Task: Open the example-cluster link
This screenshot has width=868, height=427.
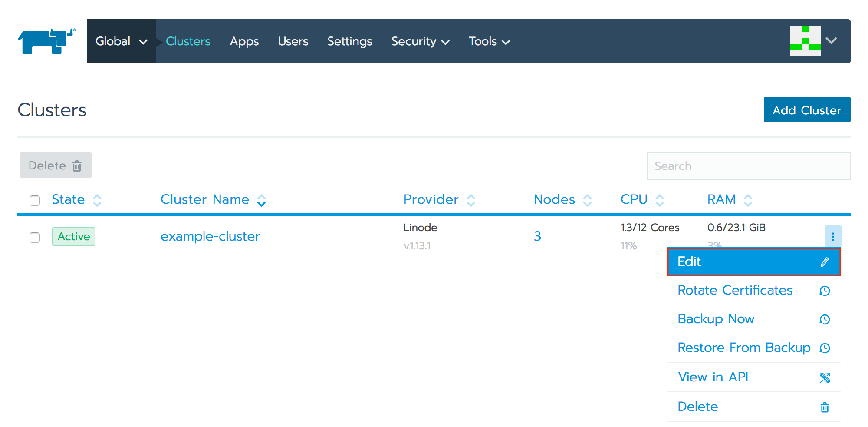Action: 210,236
